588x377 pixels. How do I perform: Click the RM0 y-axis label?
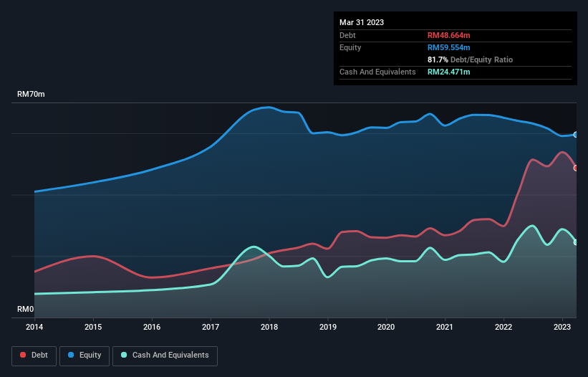point(26,309)
